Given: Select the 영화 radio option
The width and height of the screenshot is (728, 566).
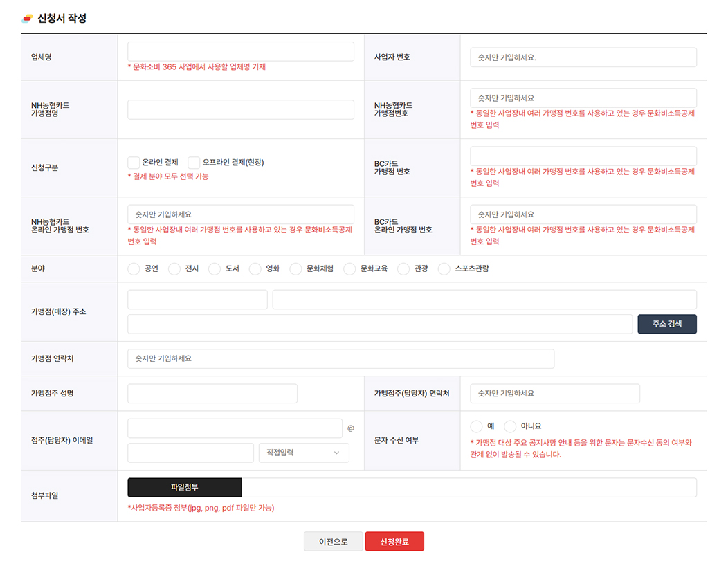Looking at the screenshot, I should (255, 268).
